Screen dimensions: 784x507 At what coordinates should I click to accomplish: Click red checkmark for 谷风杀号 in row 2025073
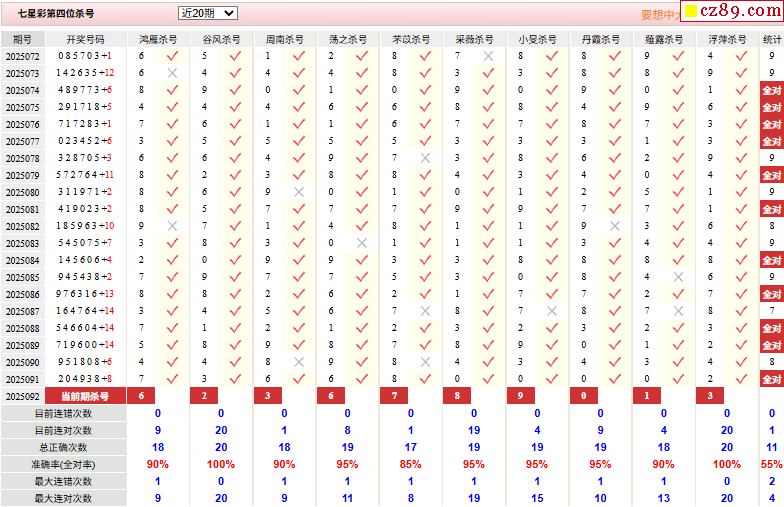(x=236, y=73)
